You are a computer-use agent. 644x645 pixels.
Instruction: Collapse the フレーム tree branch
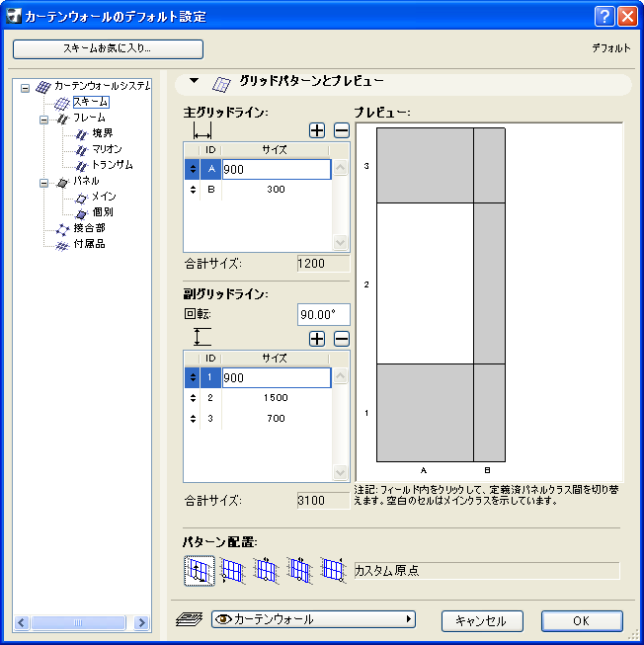pos(44,120)
